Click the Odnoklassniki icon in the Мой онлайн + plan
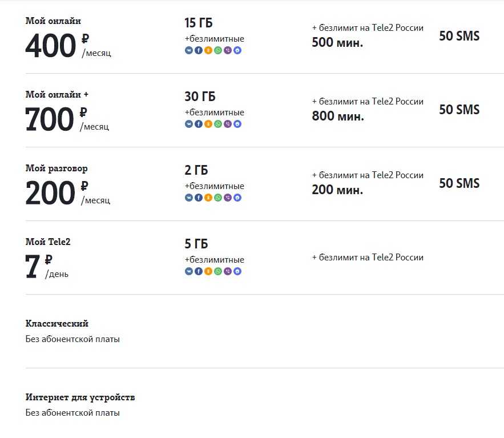The height and width of the screenshot is (438, 504). point(208,124)
